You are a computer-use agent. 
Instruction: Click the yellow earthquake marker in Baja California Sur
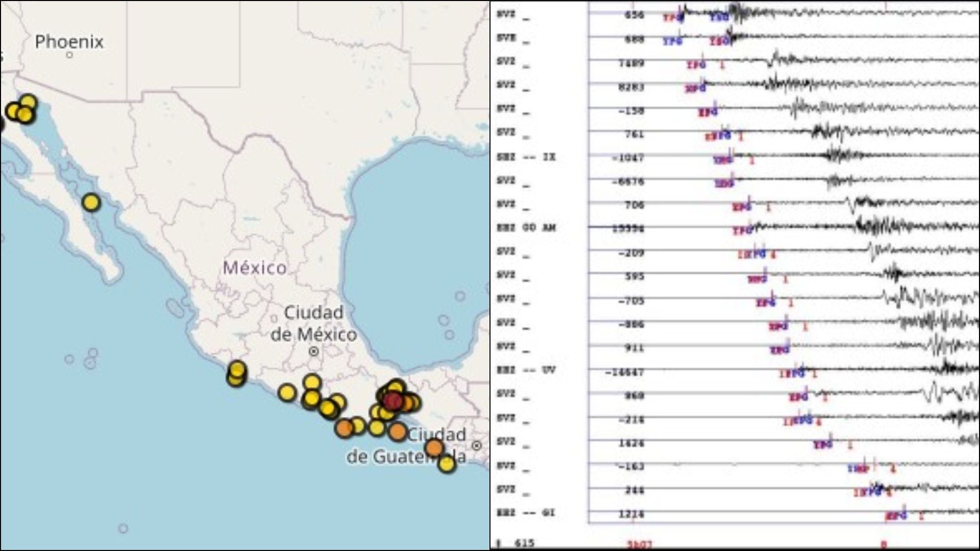(x=91, y=203)
